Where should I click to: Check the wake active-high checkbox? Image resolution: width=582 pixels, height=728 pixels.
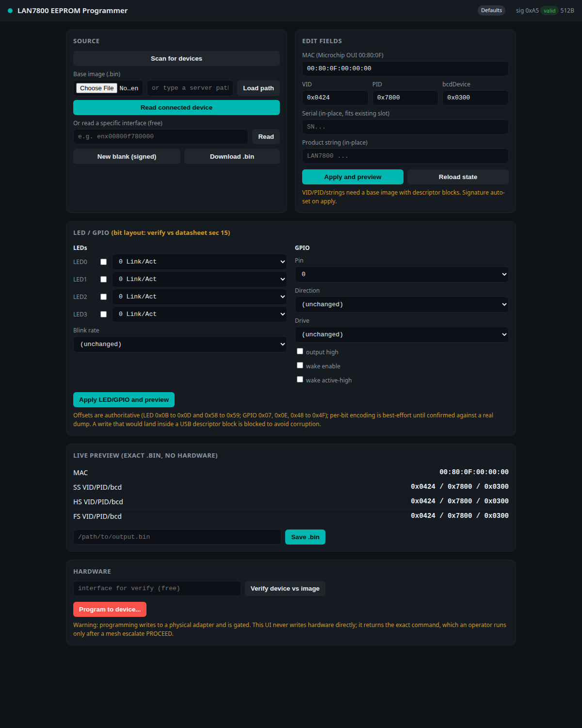tap(300, 380)
